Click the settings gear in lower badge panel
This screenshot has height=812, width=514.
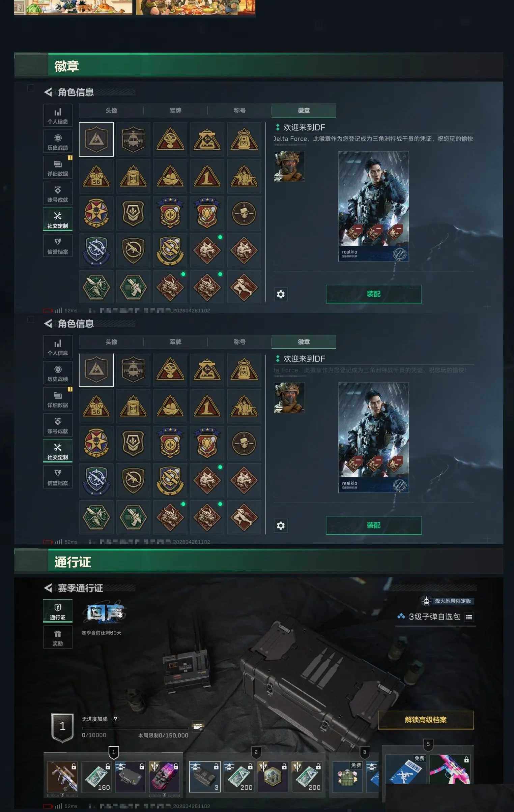point(281,525)
